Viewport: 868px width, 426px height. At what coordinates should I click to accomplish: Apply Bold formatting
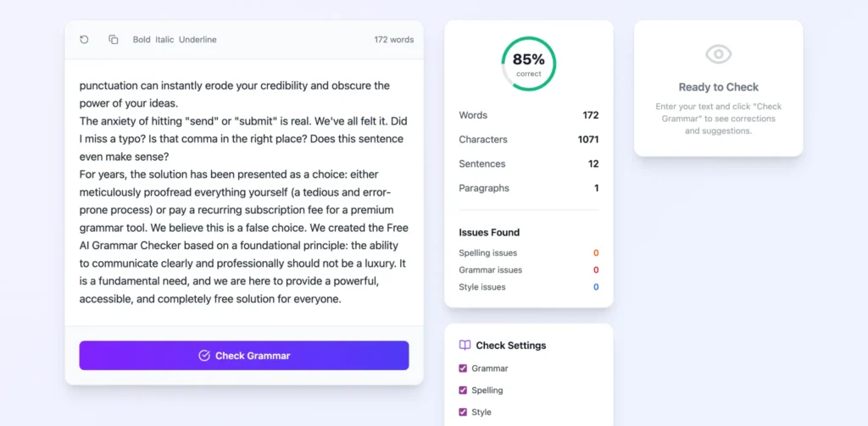[x=142, y=40]
